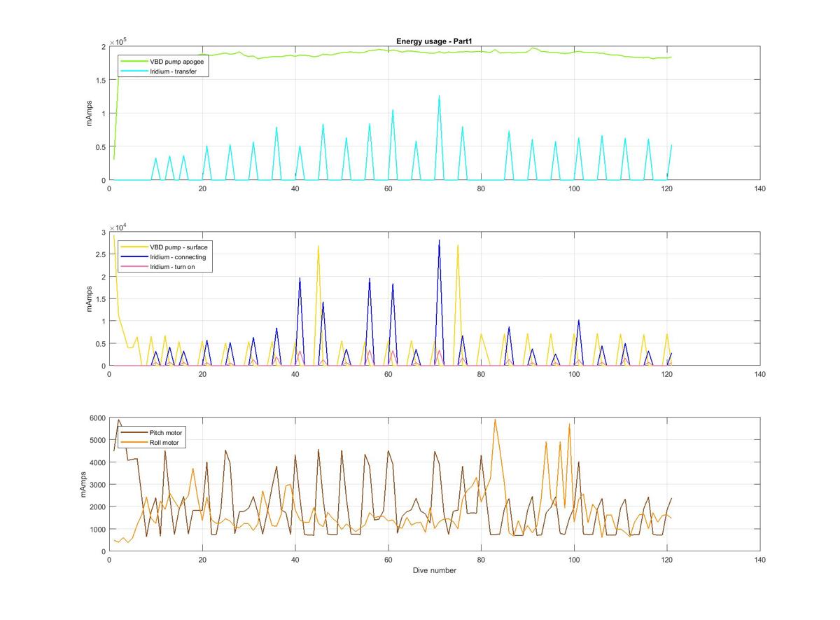840x620 pixels.
Task: Click the 6000 tick on bottom plot
Action: (97, 418)
